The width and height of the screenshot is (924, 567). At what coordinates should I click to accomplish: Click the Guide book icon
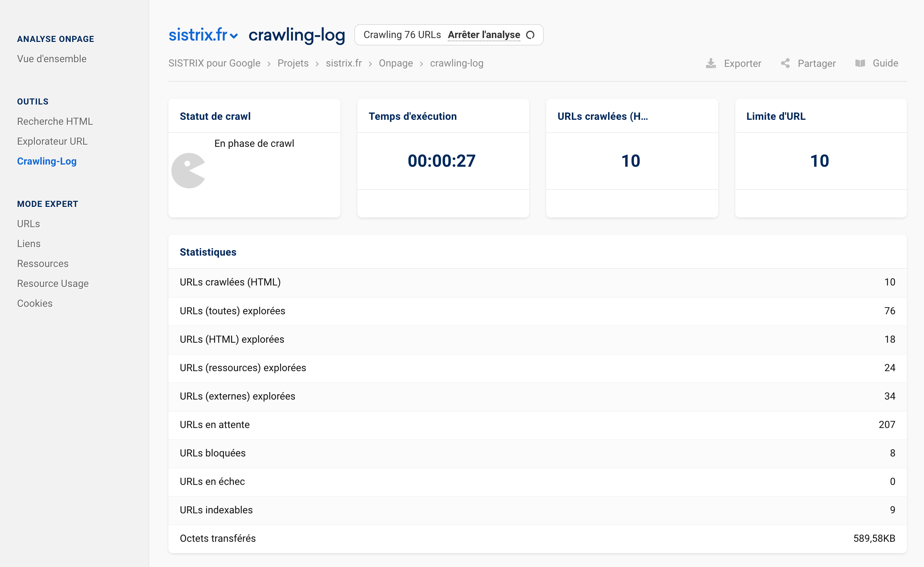[860, 63]
